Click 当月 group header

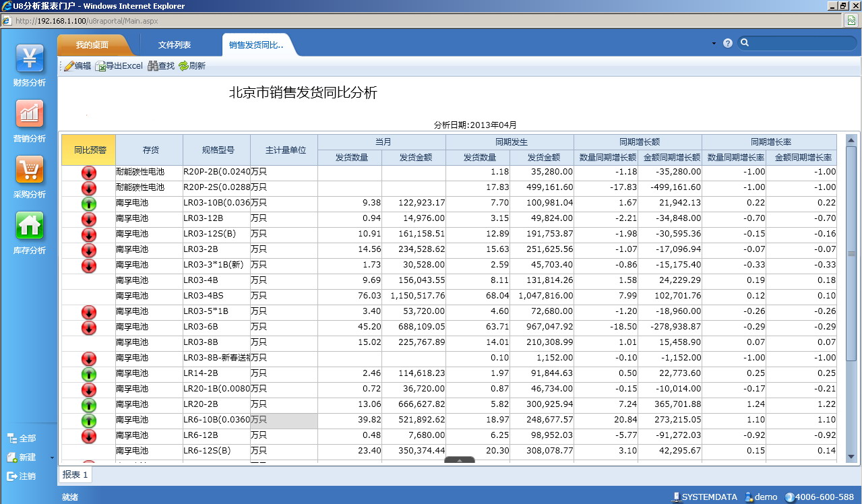coord(382,142)
